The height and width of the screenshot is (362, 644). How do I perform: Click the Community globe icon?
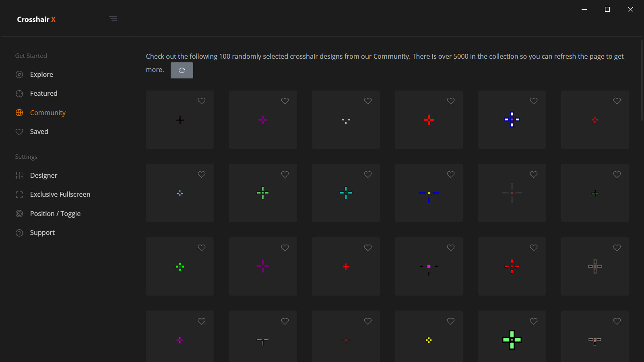point(19,113)
